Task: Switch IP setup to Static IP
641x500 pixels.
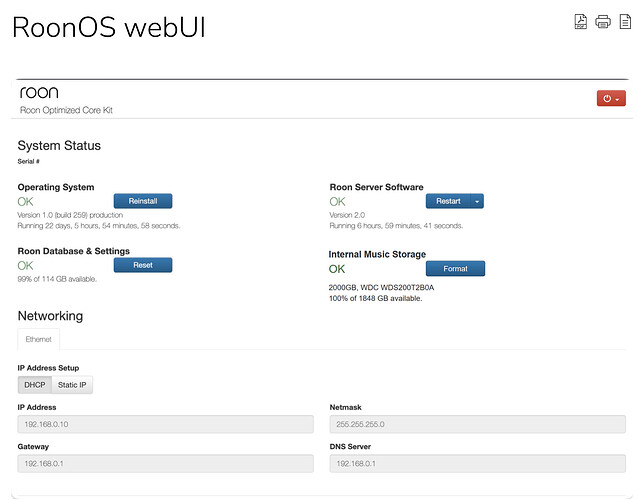Action: click(72, 385)
